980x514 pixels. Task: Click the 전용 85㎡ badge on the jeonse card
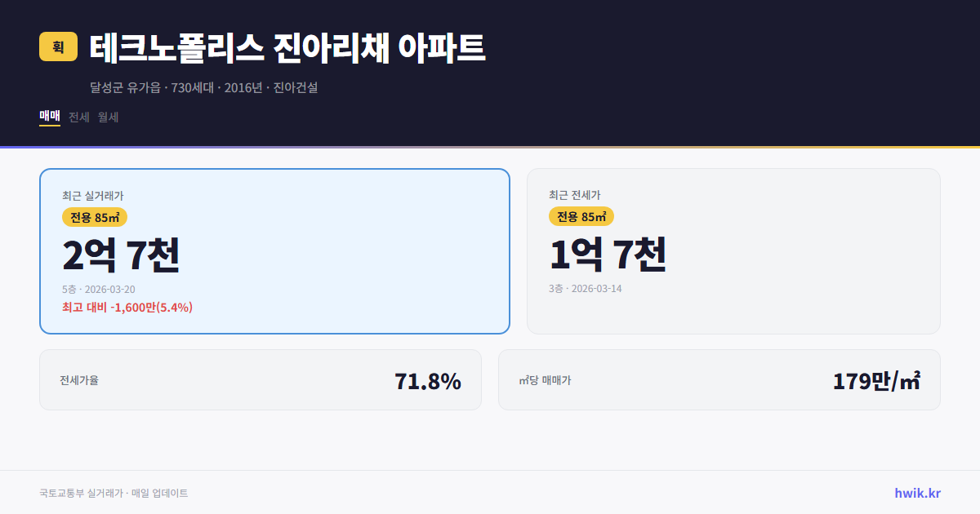pyautogui.click(x=580, y=216)
